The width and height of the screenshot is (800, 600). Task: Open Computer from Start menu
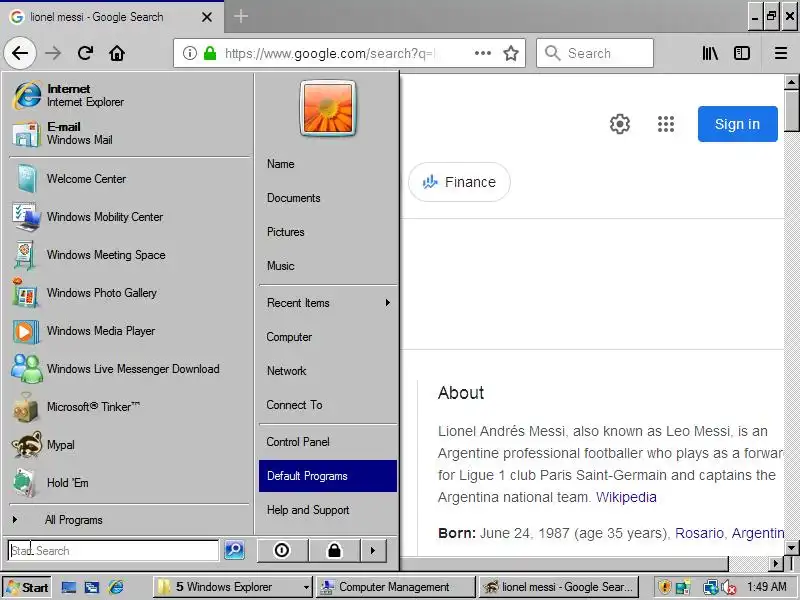coord(328,337)
